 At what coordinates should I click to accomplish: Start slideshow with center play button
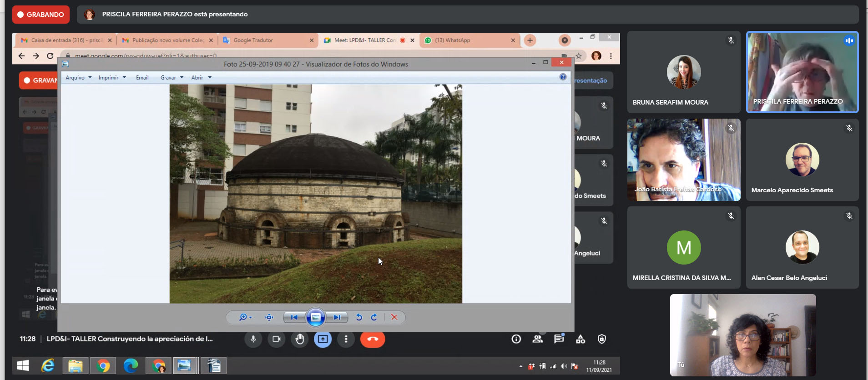[x=315, y=317]
